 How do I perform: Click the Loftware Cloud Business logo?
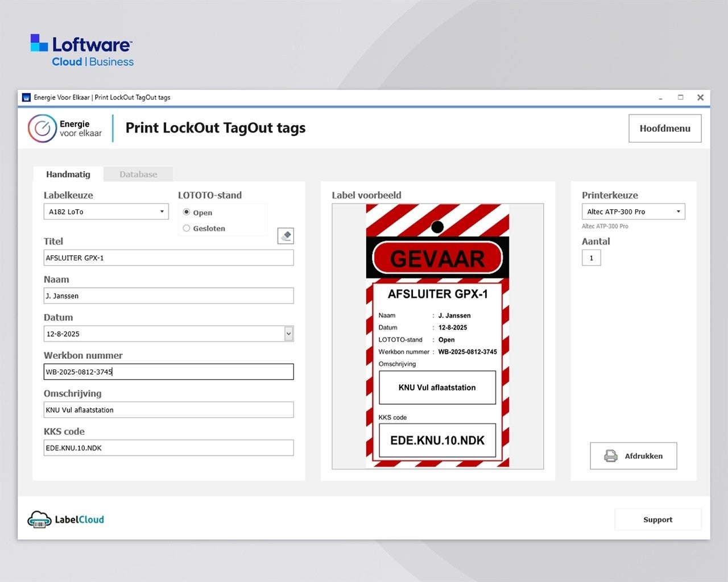coord(82,51)
